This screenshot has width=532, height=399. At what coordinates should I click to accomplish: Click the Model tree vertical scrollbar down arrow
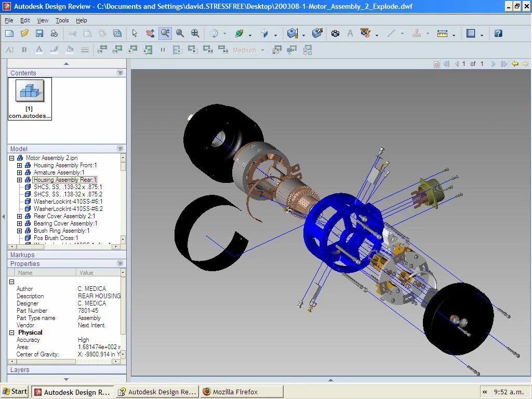point(123,240)
